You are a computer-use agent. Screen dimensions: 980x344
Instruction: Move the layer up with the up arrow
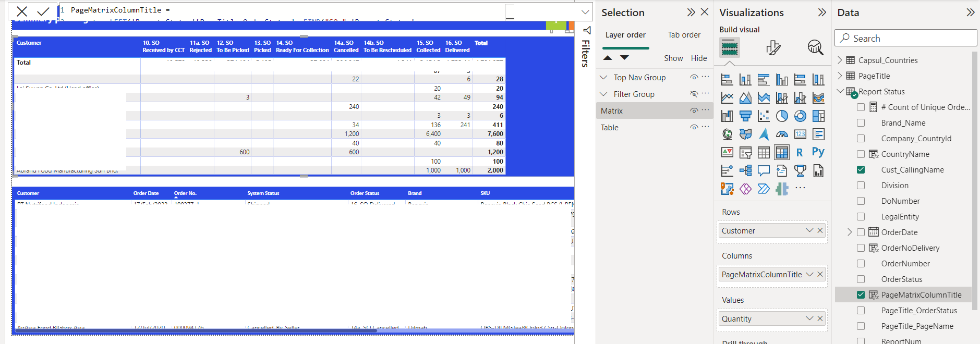pos(608,58)
